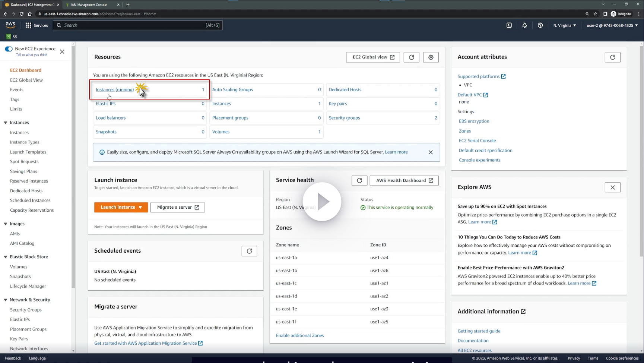Open the browser zoom magnifier icon

point(587,14)
